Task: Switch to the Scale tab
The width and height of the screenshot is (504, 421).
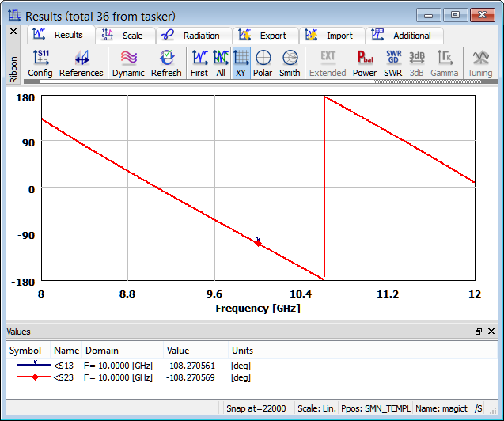Action: pyautogui.click(x=125, y=36)
